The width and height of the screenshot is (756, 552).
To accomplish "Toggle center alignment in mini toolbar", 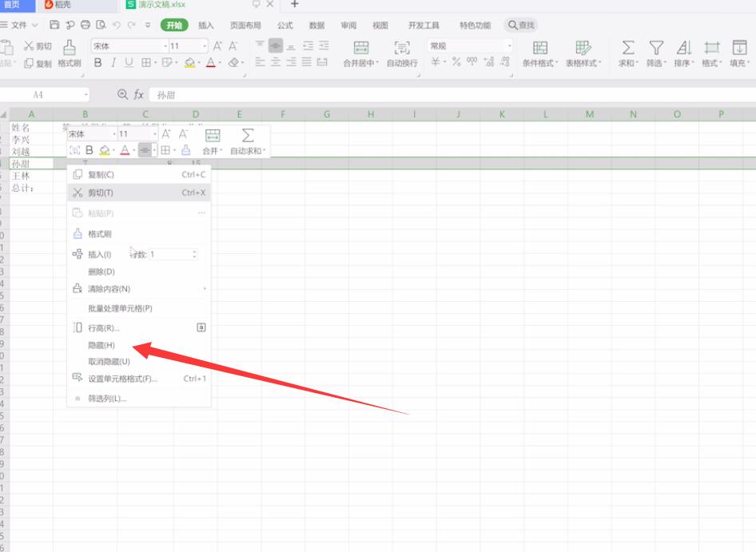I will (x=145, y=150).
